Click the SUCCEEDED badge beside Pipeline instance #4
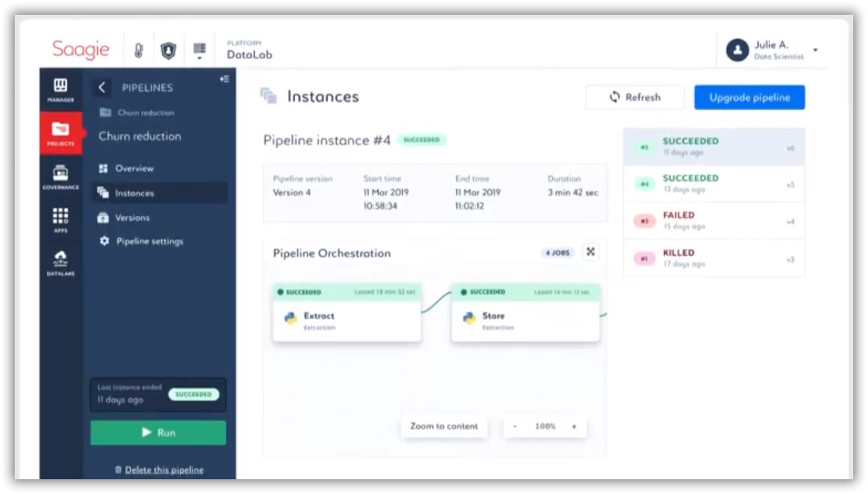The width and height of the screenshot is (868, 494). [x=421, y=140]
